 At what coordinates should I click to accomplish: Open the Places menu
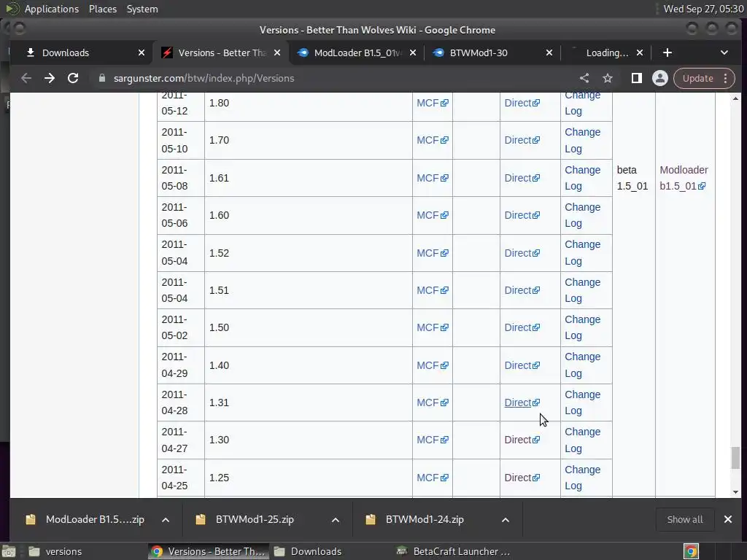pos(102,9)
